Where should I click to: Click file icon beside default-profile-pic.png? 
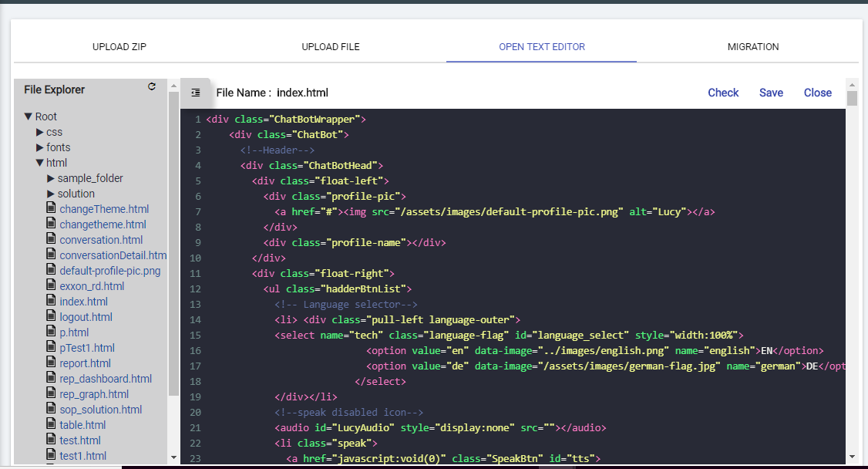pos(51,270)
